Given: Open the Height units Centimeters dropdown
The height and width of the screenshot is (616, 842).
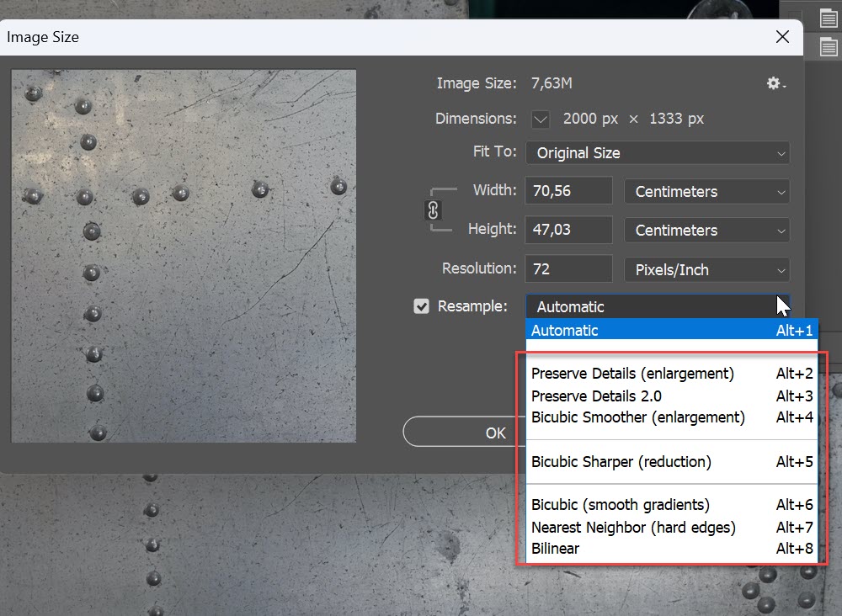Looking at the screenshot, I should click(x=706, y=230).
